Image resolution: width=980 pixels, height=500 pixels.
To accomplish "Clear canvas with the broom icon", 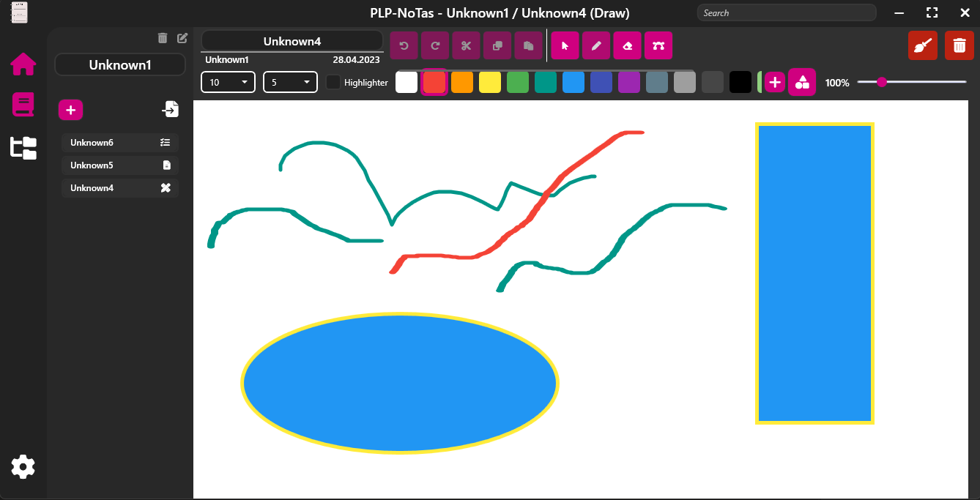I will click(x=923, y=45).
